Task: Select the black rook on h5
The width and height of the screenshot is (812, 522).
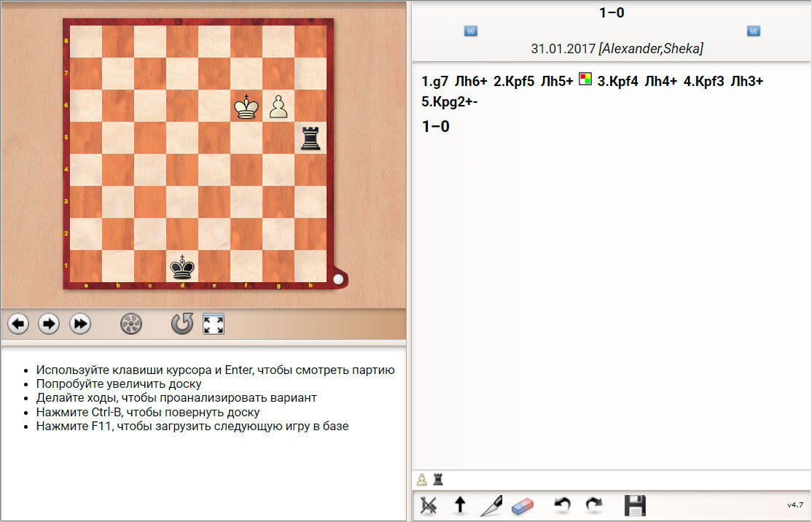Action: click(311, 138)
